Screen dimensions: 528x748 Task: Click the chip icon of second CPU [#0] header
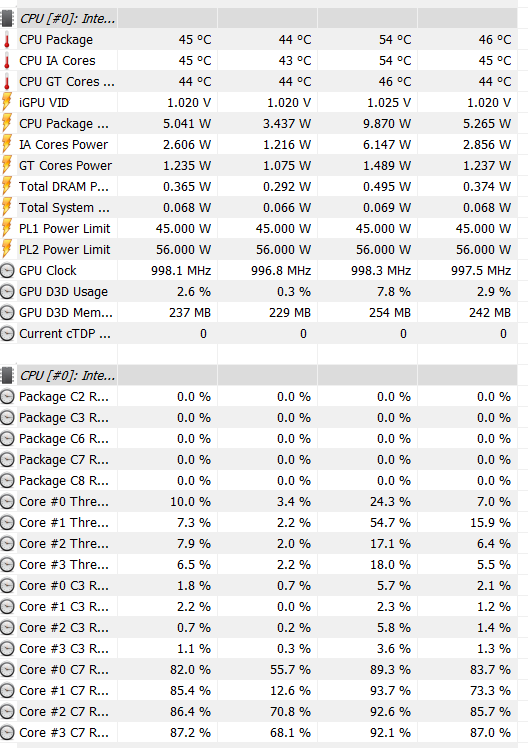click(7, 375)
